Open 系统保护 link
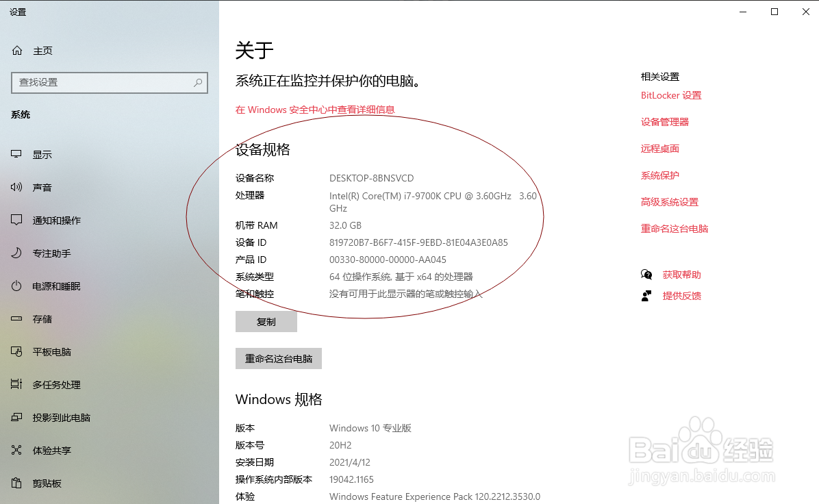The width and height of the screenshot is (819, 504). click(660, 175)
